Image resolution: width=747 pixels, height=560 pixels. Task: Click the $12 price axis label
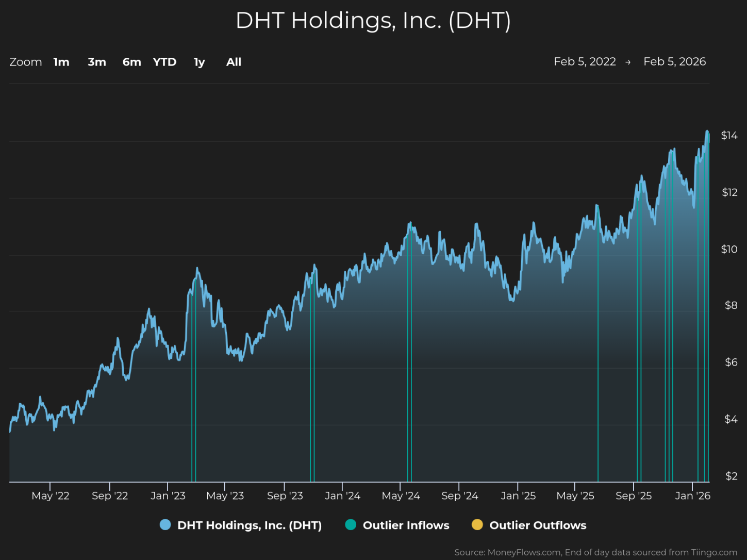(x=729, y=192)
